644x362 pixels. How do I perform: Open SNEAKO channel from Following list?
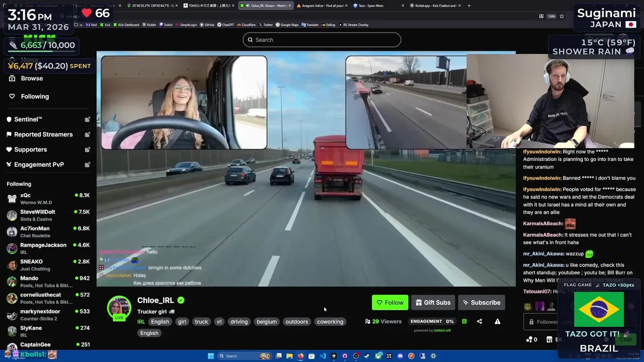48,264
